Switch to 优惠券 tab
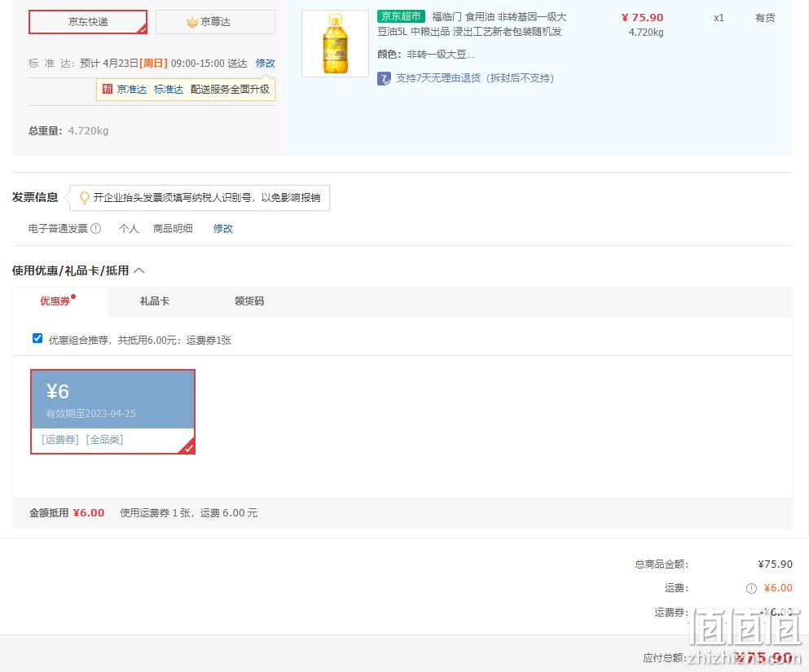Screen dimensions: 809x672 click(55, 301)
